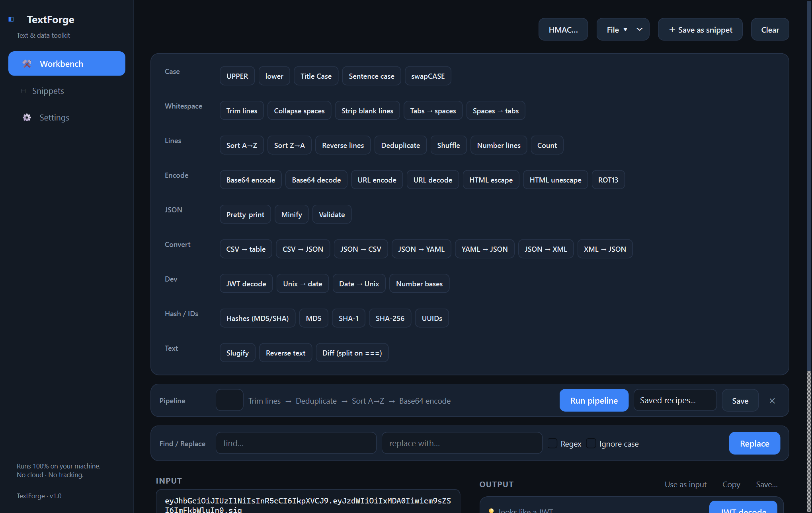
Task: Click URL encode
Action: pyautogui.click(x=377, y=180)
